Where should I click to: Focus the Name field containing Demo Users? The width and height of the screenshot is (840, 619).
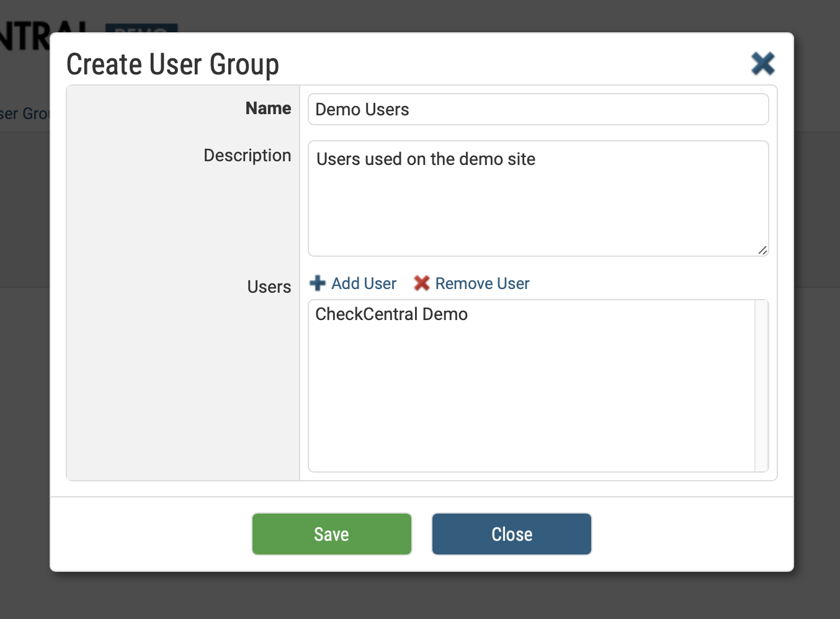pyautogui.click(x=538, y=109)
